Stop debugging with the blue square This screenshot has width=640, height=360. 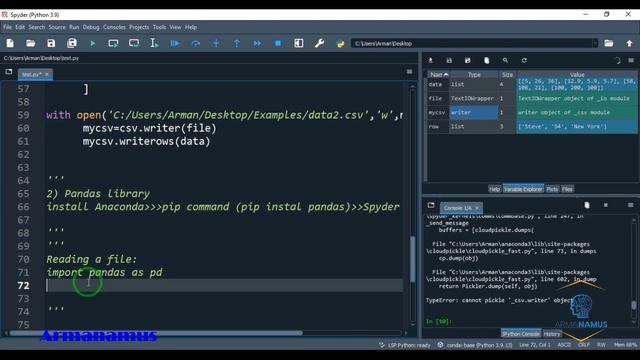(x=278, y=43)
